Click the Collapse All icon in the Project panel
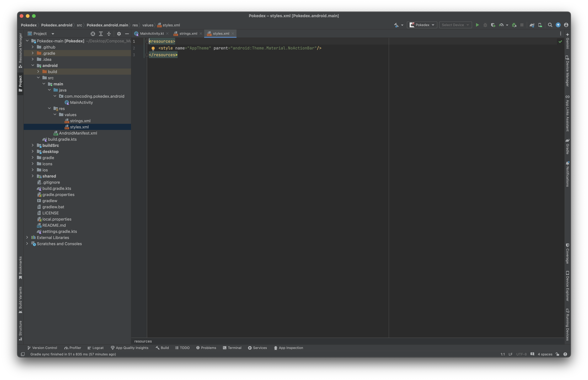Image resolution: width=588 pixels, height=380 pixels. pyautogui.click(x=109, y=34)
